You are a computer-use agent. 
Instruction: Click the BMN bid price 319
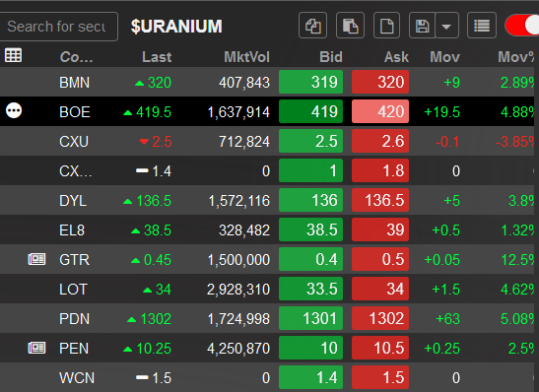310,82
